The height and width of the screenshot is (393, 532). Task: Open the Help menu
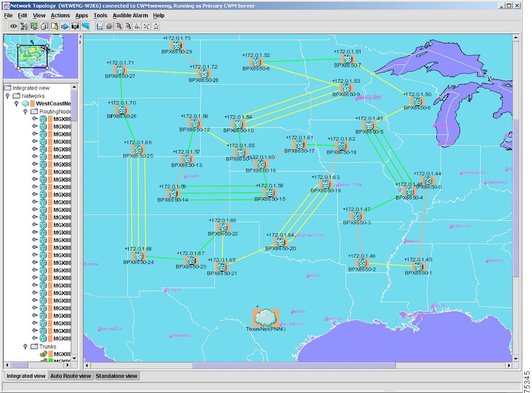(x=159, y=15)
